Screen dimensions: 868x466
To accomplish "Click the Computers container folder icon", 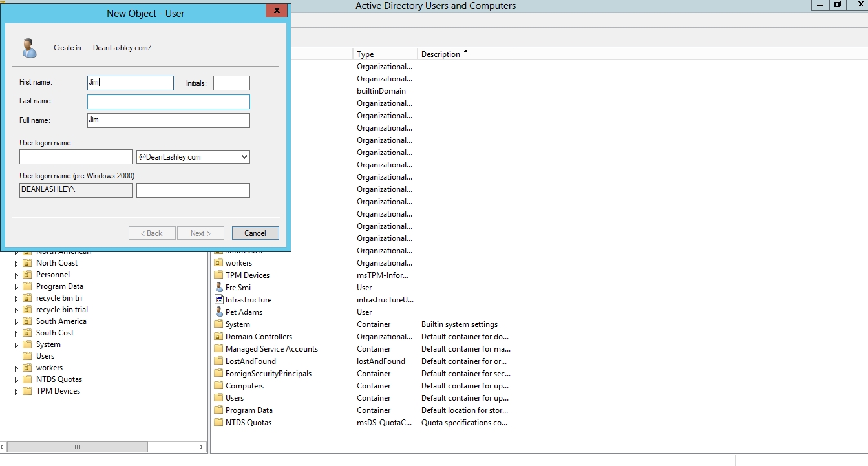I will point(218,386).
